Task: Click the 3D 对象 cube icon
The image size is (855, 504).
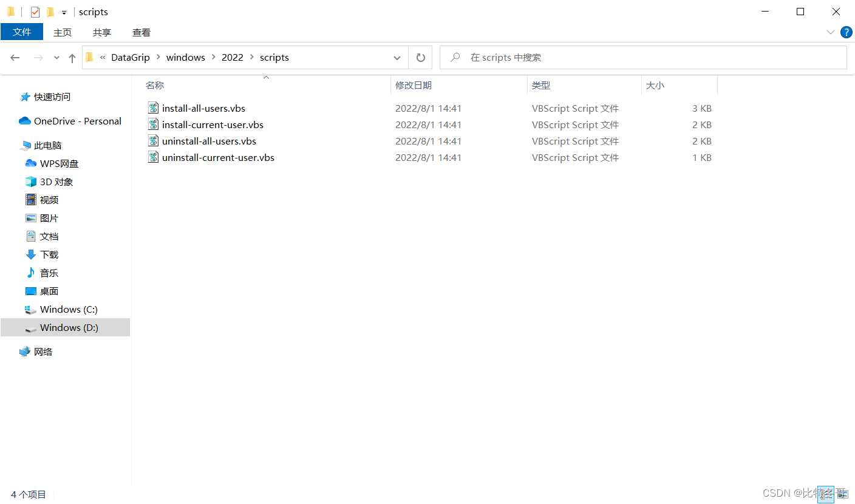Action: tap(31, 182)
